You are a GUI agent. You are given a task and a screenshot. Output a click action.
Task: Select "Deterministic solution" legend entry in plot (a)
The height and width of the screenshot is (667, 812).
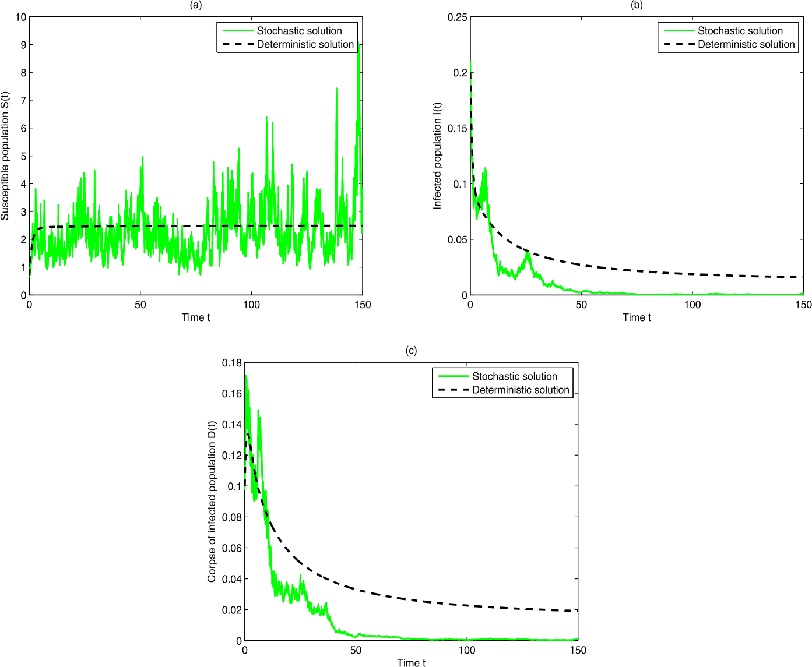pyautogui.click(x=305, y=44)
